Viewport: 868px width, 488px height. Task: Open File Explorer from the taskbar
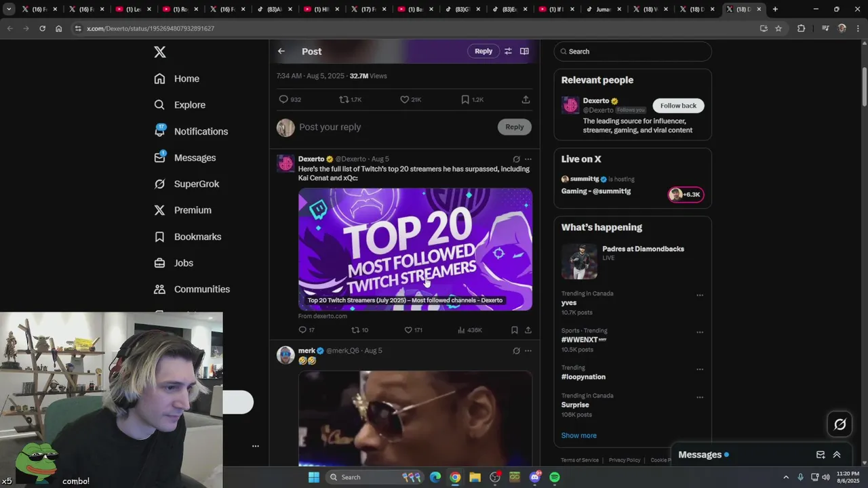pos(475,477)
